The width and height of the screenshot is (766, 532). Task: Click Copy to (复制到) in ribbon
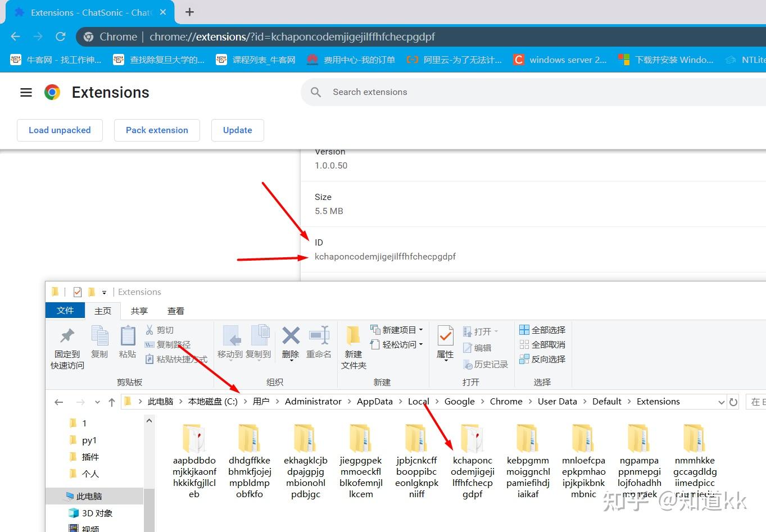[259, 342]
